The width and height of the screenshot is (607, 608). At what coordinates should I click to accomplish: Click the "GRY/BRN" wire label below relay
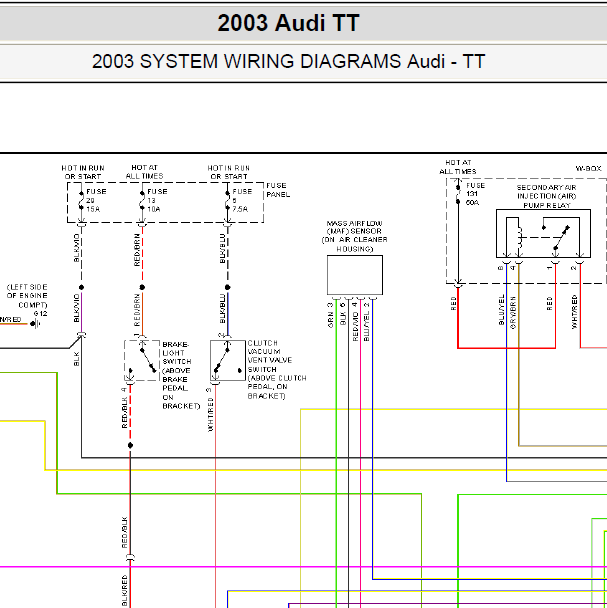[x=513, y=313]
